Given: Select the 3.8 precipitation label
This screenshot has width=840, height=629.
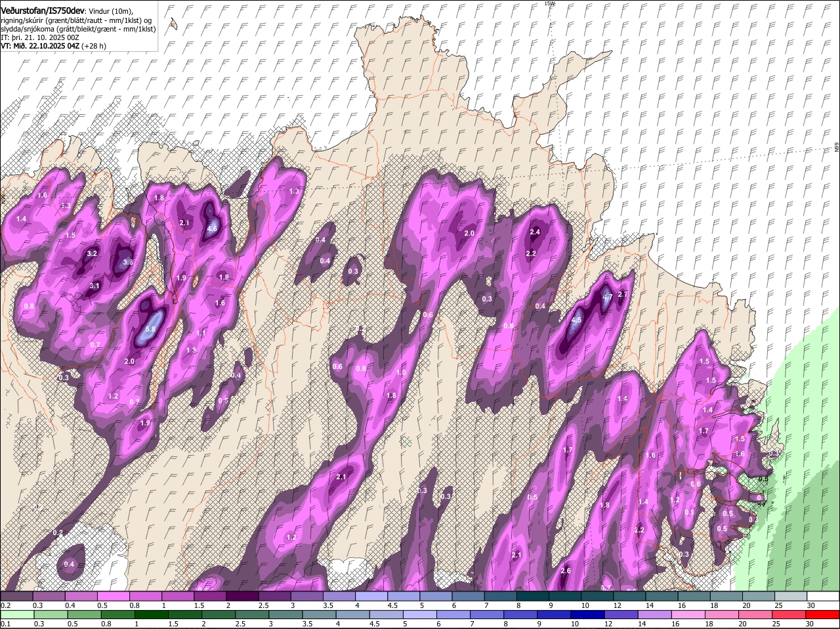Looking at the screenshot, I should coord(128,262).
